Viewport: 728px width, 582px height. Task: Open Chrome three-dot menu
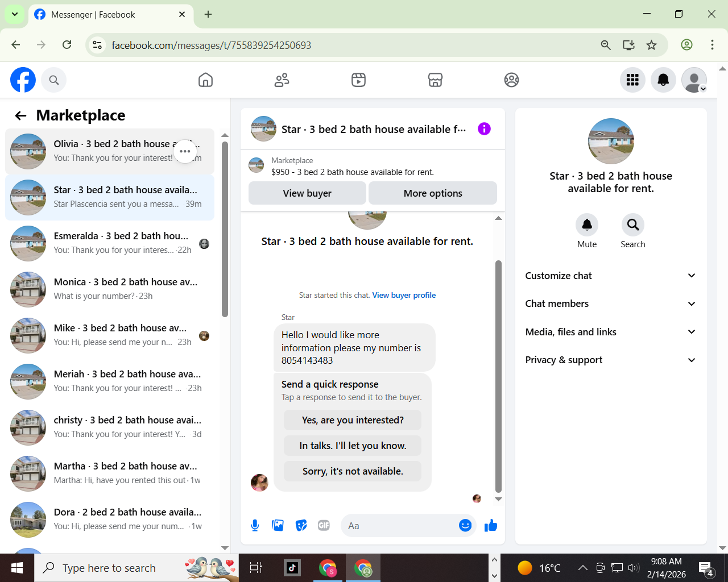(x=712, y=45)
